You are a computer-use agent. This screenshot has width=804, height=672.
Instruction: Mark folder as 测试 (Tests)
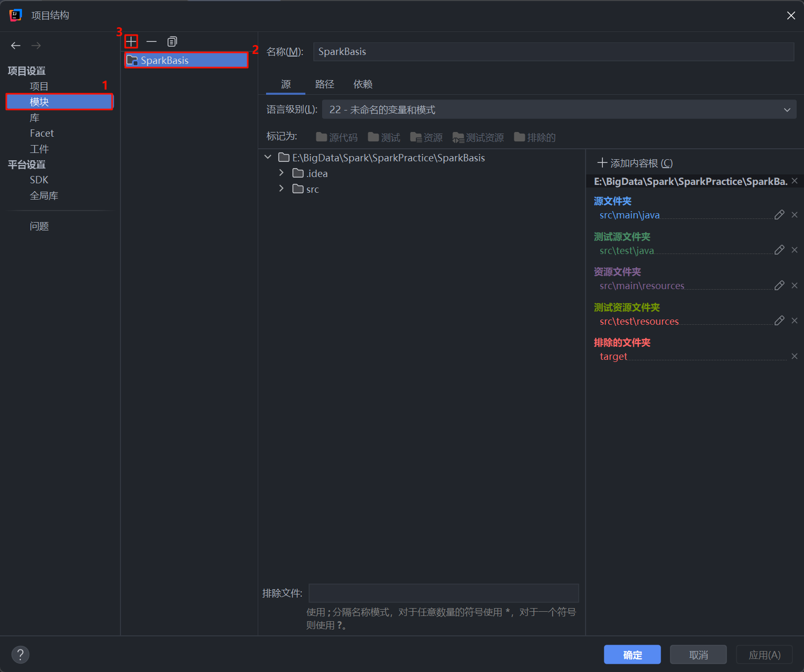pyautogui.click(x=384, y=137)
